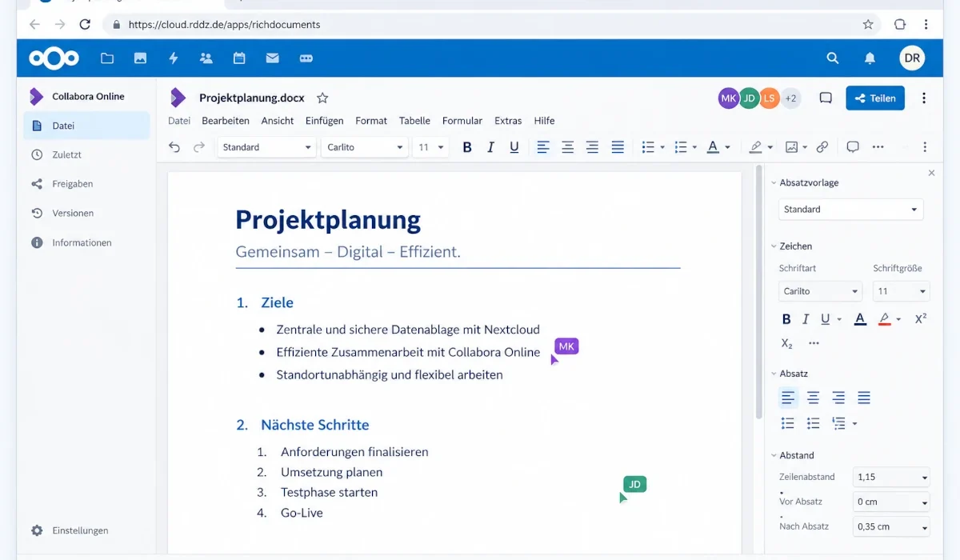Click the LS collaborator avatar
Screen dimensions: 960x560
point(769,98)
